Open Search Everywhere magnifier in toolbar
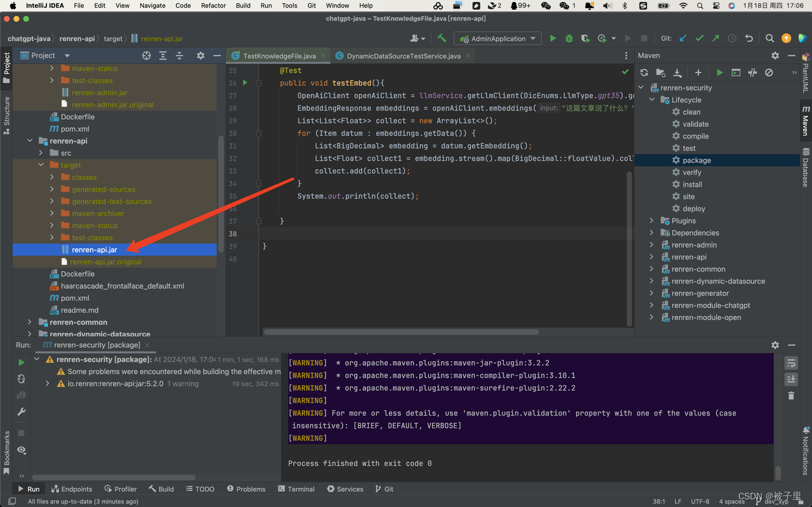 coord(769,38)
